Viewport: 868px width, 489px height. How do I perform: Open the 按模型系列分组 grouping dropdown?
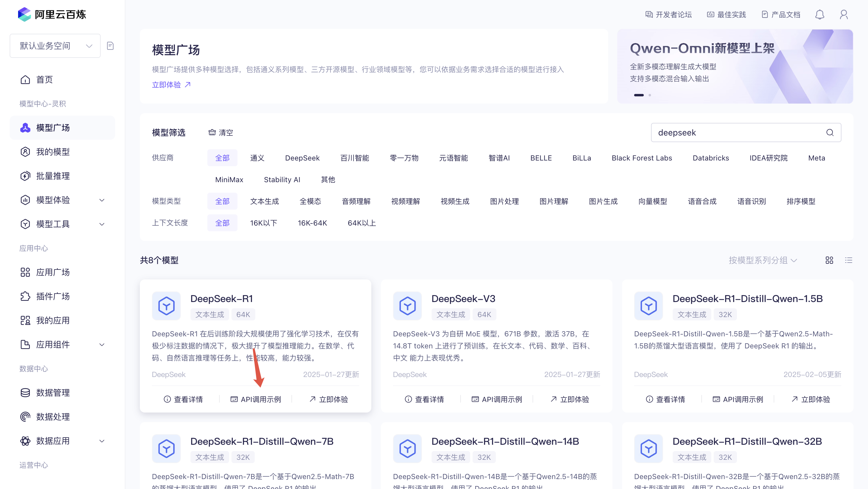coord(763,260)
